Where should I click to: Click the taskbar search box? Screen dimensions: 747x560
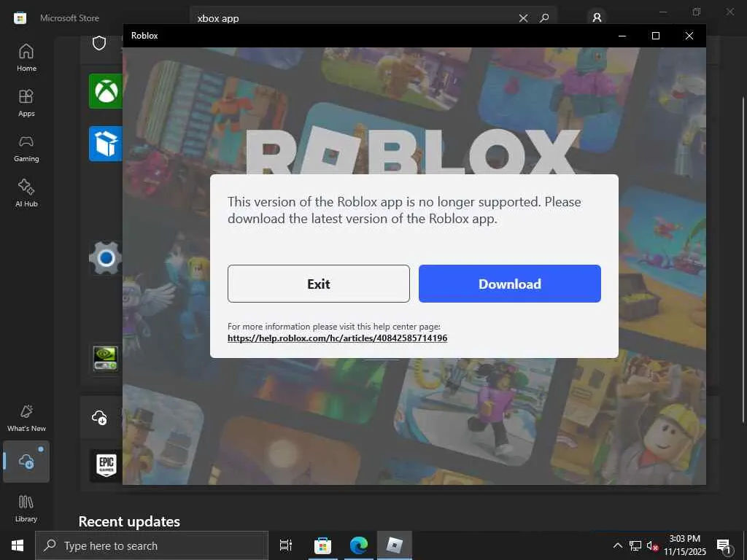[152, 545]
